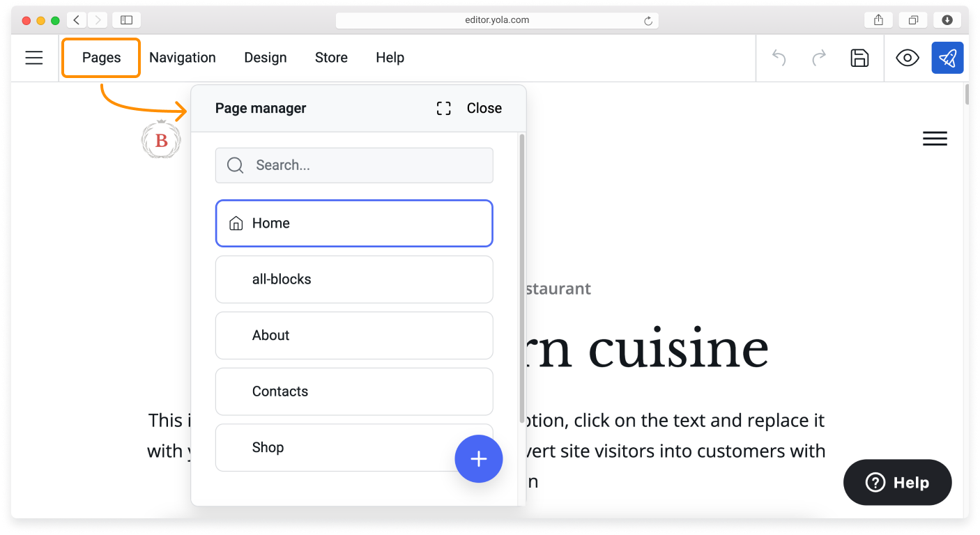Open the Navigation menu
980x535 pixels.
183,58
